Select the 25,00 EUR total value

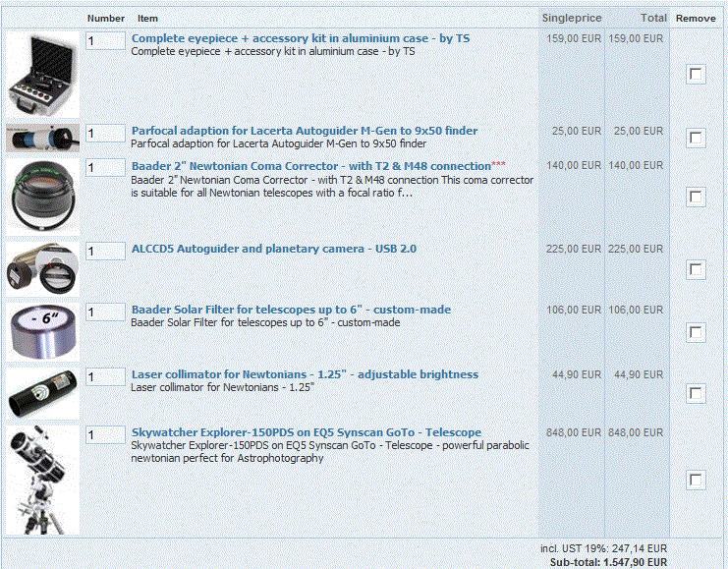click(x=639, y=131)
